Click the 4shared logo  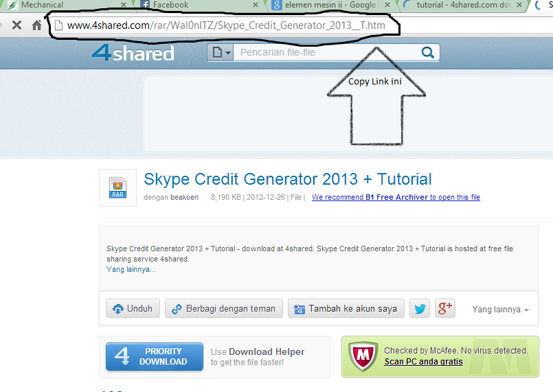point(133,53)
